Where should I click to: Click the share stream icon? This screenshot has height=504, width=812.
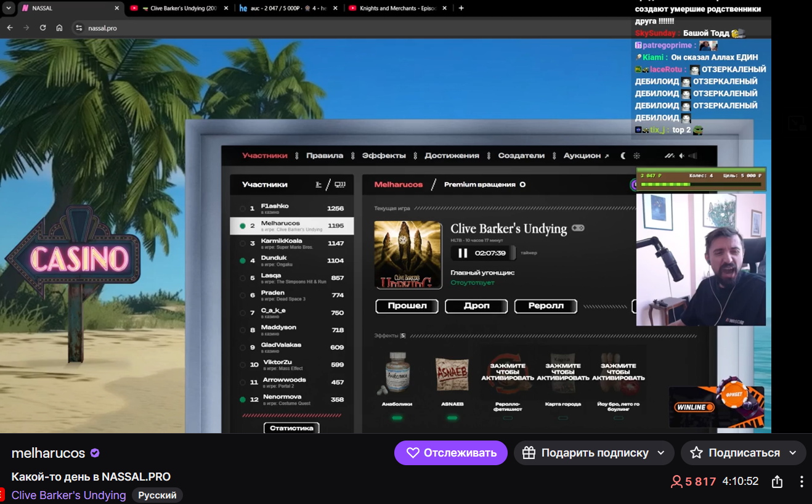tap(777, 481)
